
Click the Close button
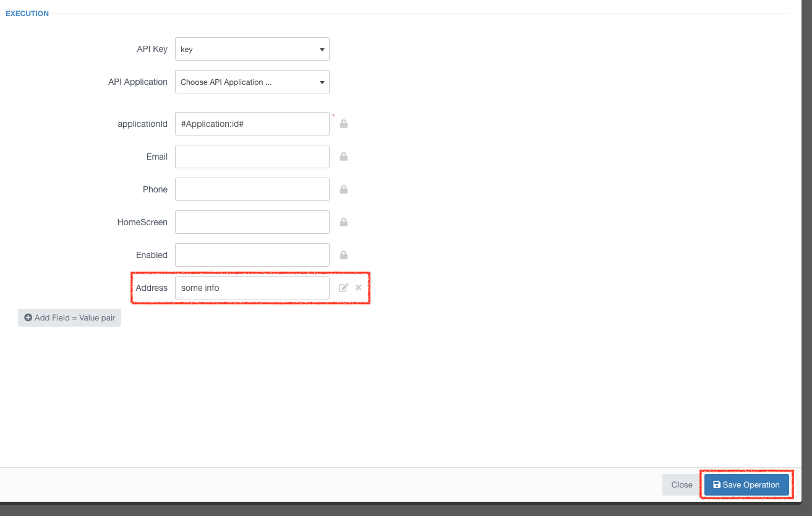(x=682, y=485)
